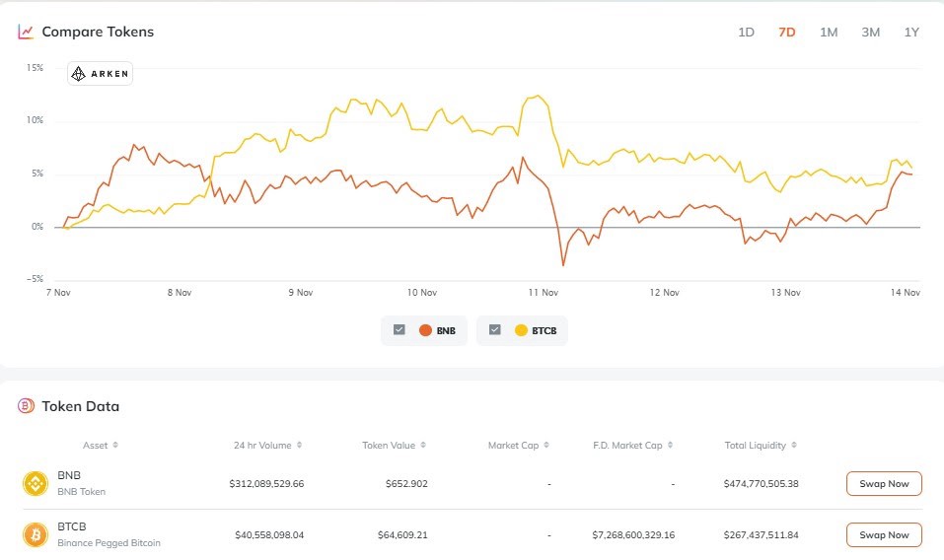Screen dimensions: 944x560
Task: Sort the table by Market Cap
Action: coord(518,445)
